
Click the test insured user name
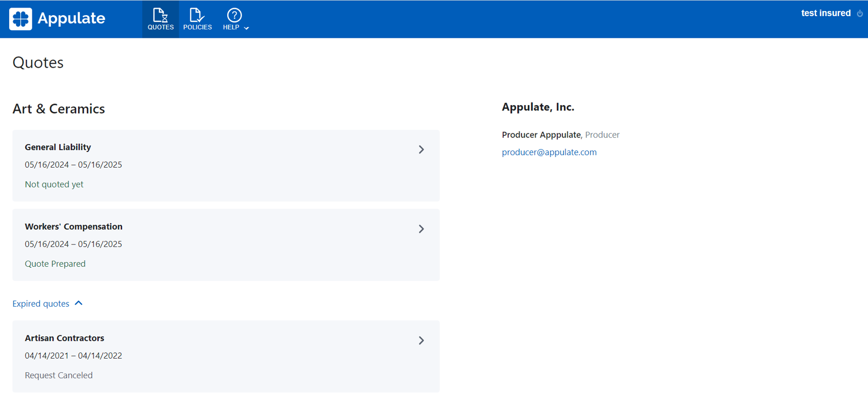coord(826,13)
